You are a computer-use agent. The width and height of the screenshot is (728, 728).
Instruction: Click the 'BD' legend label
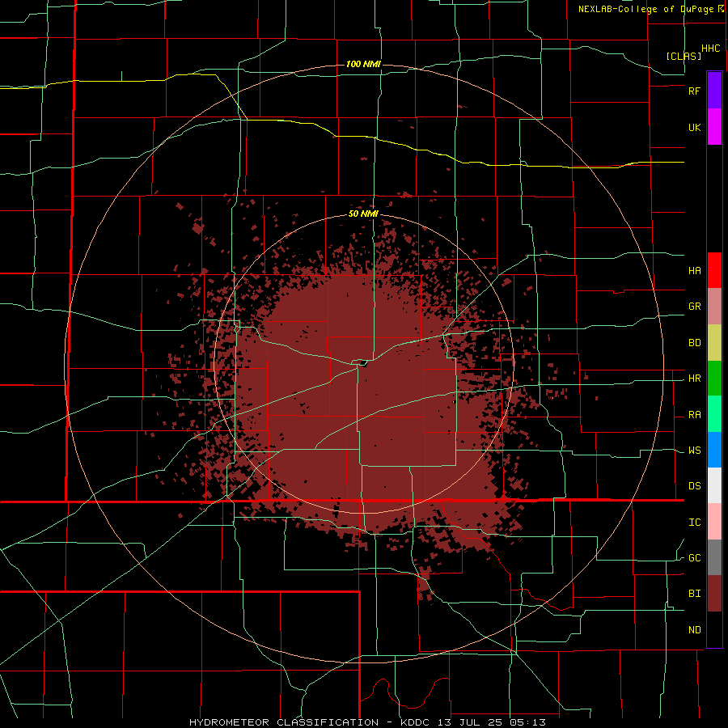tap(695, 343)
